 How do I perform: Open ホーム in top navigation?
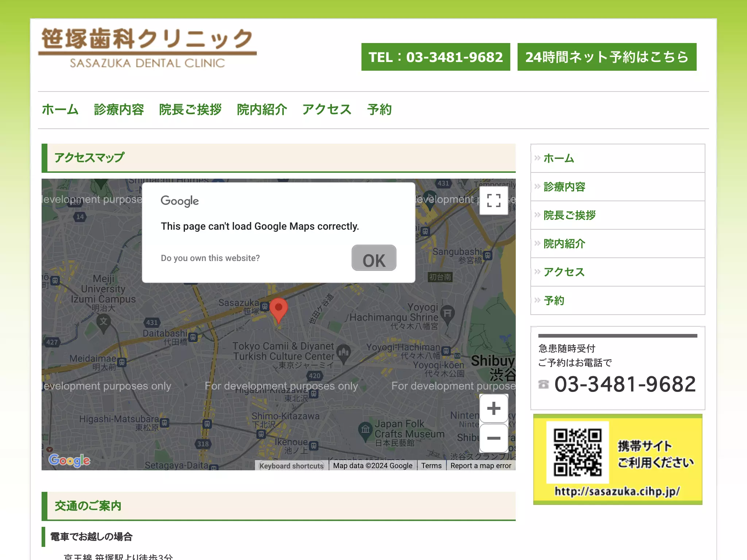(60, 110)
